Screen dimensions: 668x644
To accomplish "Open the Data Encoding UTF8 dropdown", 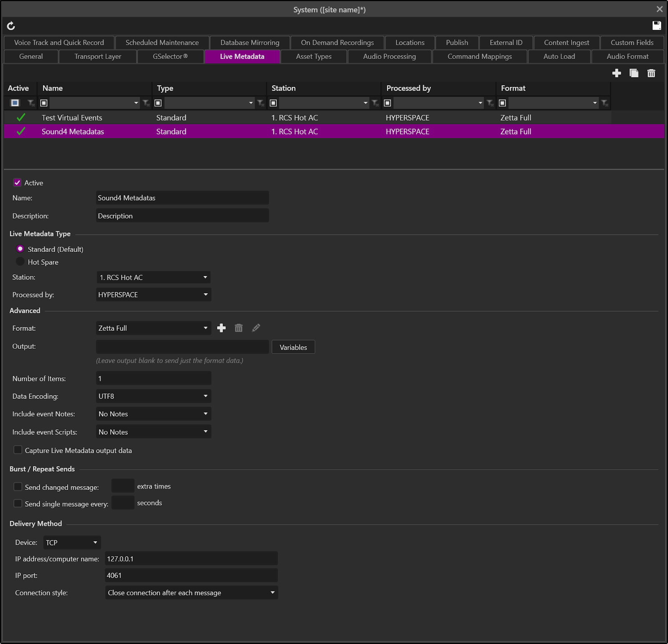I will tap(153, 396).
